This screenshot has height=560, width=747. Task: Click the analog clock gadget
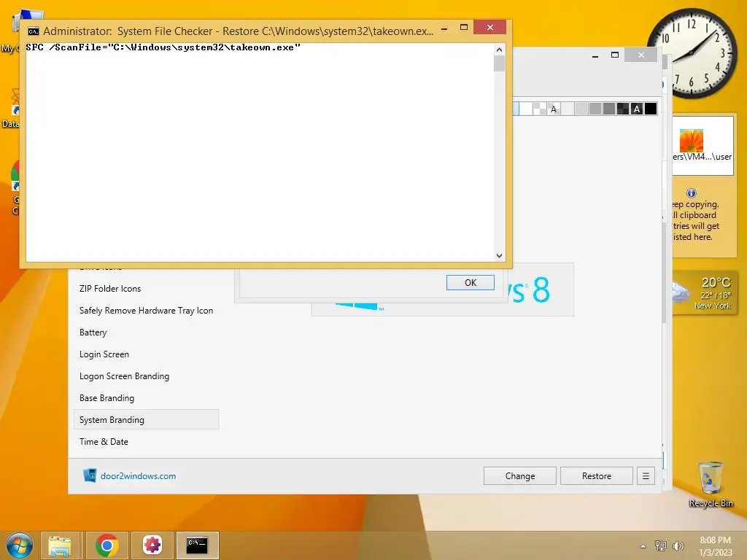click(692, 53)
